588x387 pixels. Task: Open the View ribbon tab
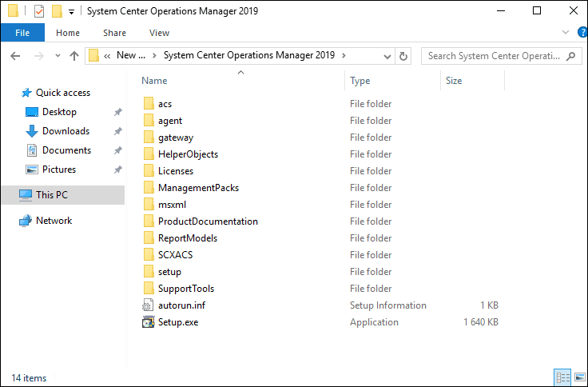tap(159, 33)
